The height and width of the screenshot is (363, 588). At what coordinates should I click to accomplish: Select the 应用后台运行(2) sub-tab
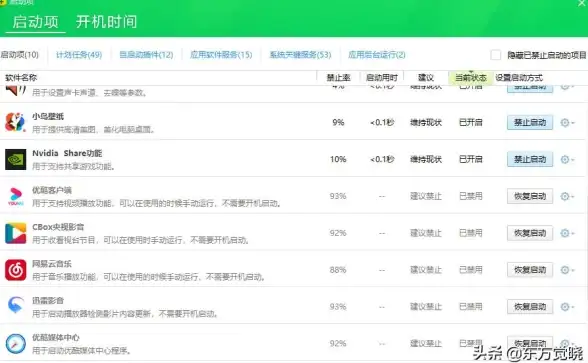tap(376, 55)
